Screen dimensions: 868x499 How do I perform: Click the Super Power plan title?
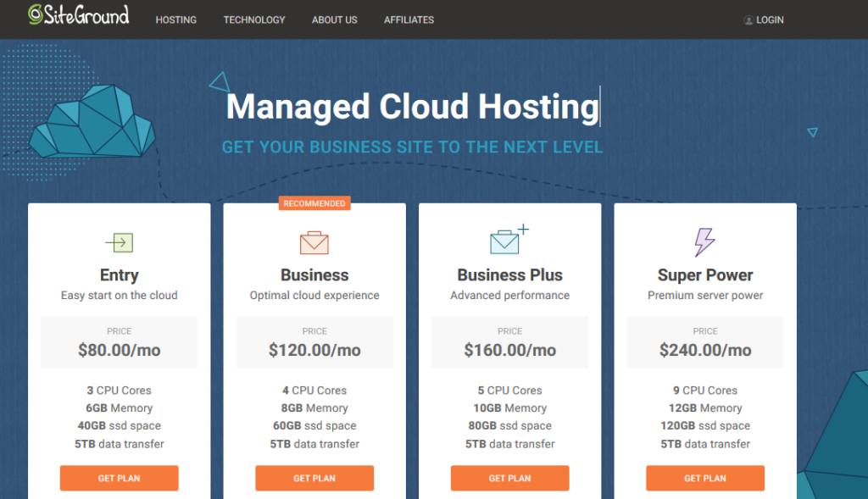coord(705,275)
